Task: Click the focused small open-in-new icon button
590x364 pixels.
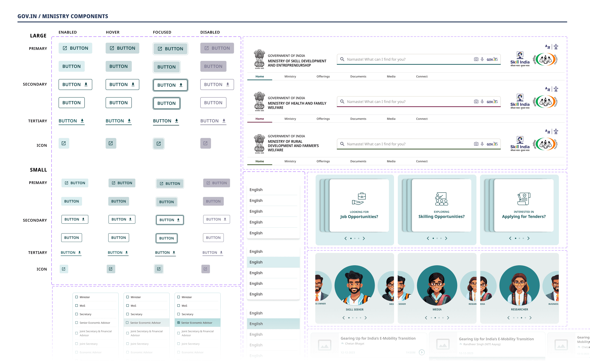Action: click(159, 269)
